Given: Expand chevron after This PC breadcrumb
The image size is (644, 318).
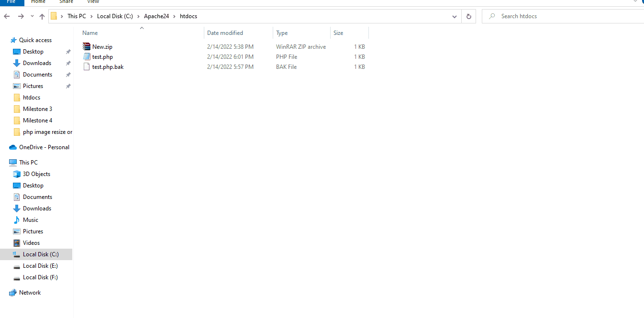Looking at the screenshot, I should tap(91, 16).
